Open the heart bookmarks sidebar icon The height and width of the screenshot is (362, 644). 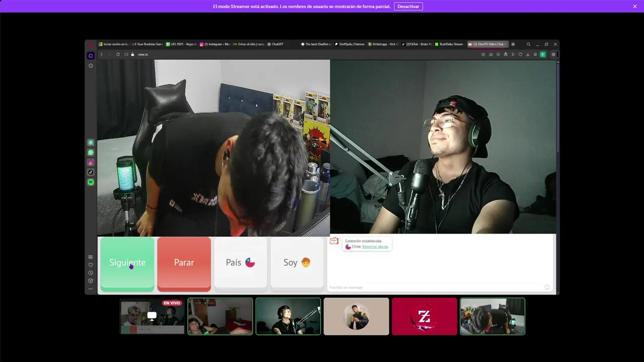(91, 265)
